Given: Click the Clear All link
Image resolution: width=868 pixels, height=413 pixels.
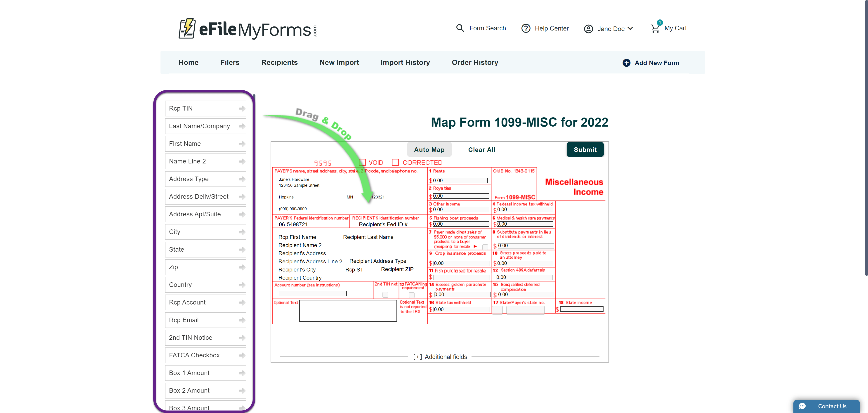Looking at the screenshot, I should [x=481, y=150].
